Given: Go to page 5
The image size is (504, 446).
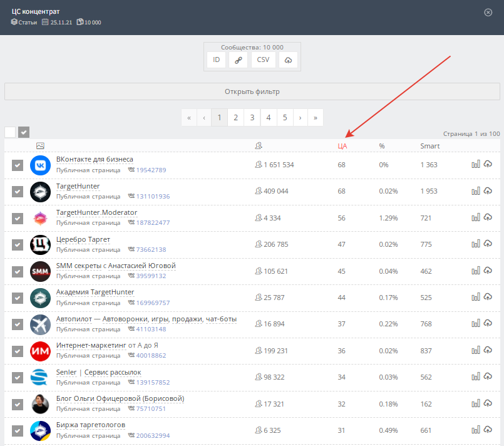Looking at the screenshot, I should (285, 118).
